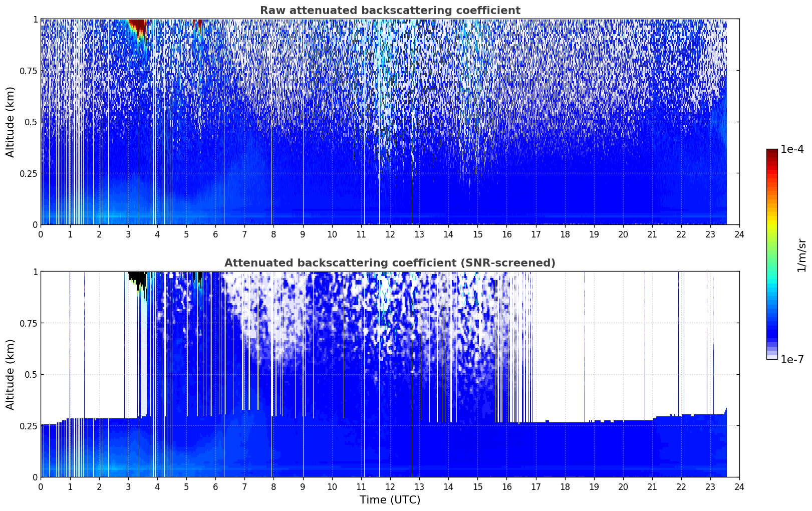Image resolution: width=812 pixels, height=511 pixels.
Task: Select the top plot's 'Altitude (km)' label
Action: [x=11, y=122]
